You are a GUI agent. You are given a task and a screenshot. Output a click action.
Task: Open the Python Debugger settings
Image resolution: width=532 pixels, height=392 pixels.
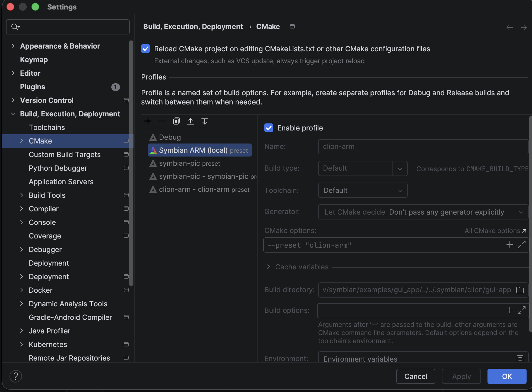click(58, 168)
